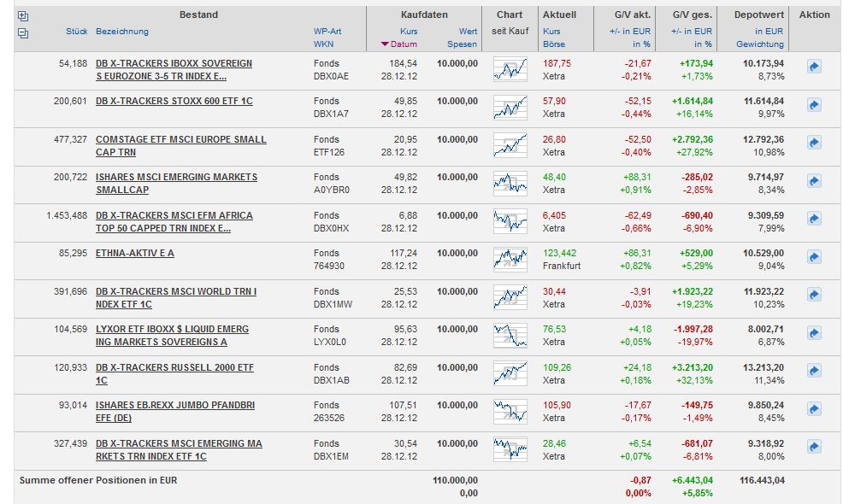Sort by WKN column header
The image size is (849, 504).
pyautogui.click(x=323, y=44)
